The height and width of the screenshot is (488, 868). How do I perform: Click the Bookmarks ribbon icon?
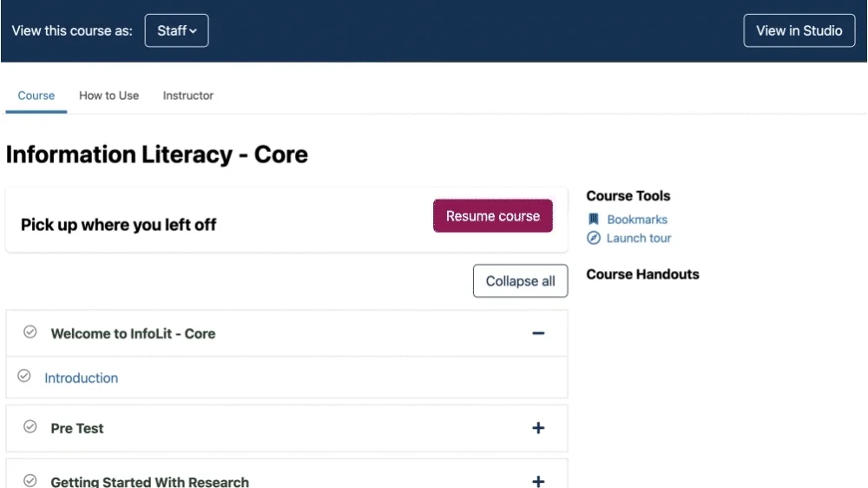click(594, 220)
